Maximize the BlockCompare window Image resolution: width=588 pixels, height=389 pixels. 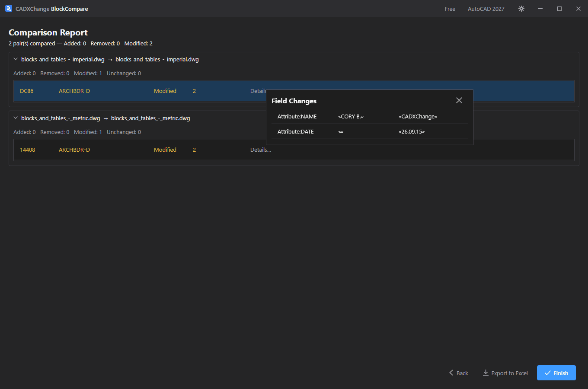[x=559, y=9]
